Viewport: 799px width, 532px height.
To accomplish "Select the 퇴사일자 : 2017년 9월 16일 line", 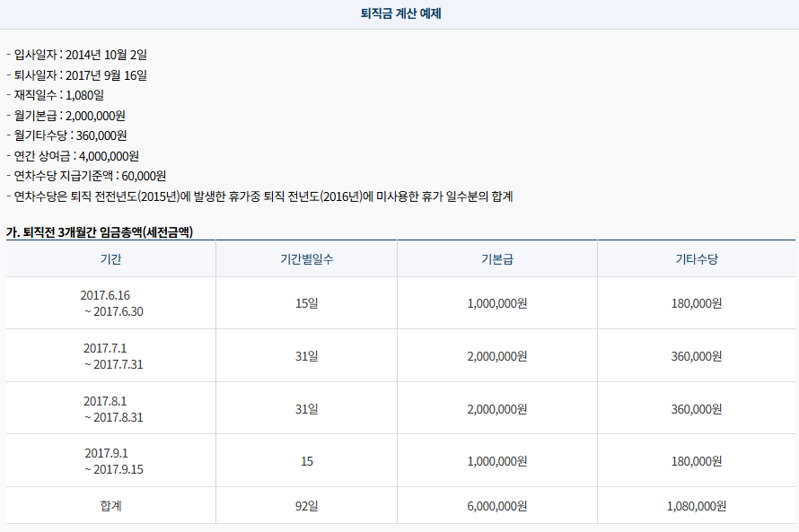I will tap(77, 74).
